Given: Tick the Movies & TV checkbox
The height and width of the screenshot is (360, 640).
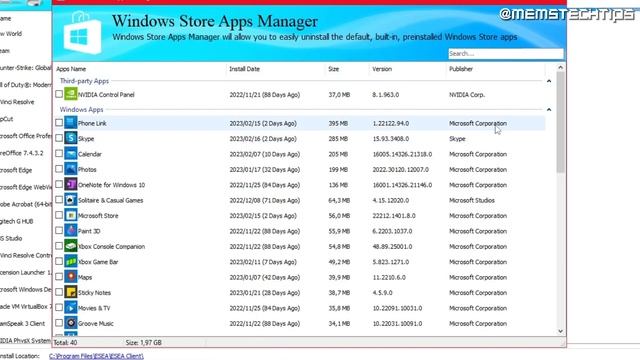Looking at the screenshot, I should [59, 307].
